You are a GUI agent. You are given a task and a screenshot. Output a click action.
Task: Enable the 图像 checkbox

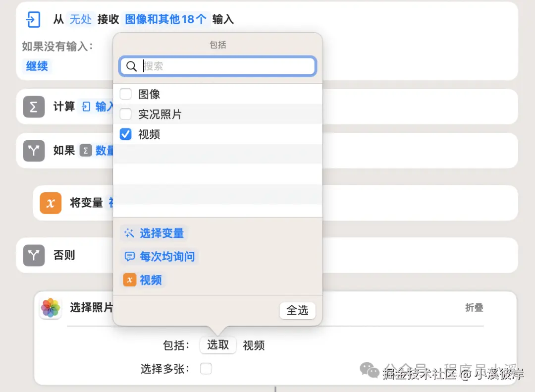[125, 94]
